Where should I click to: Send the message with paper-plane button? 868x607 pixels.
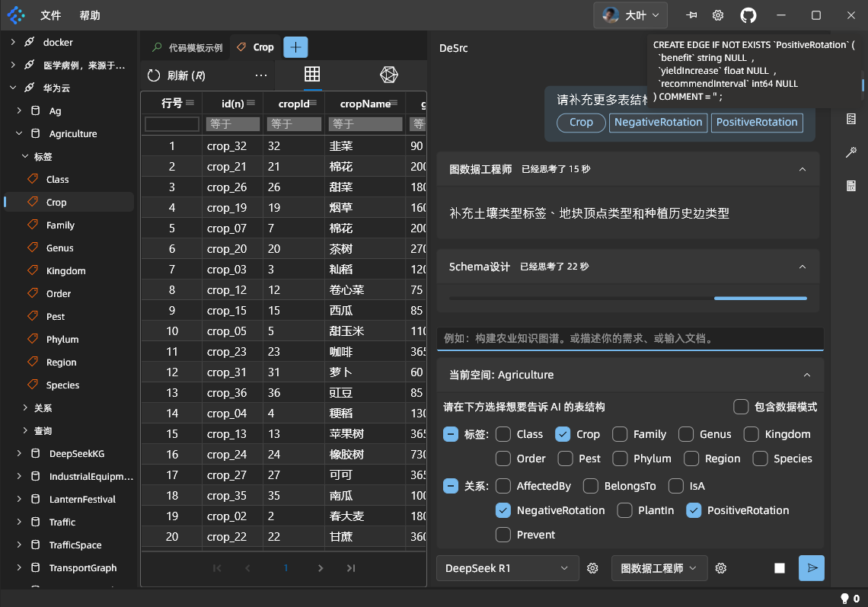tap(812, 568)
